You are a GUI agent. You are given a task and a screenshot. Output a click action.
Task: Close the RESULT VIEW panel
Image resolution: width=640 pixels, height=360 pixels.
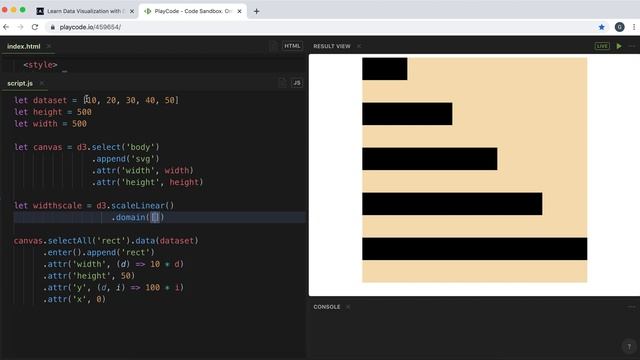click(359, 46)
